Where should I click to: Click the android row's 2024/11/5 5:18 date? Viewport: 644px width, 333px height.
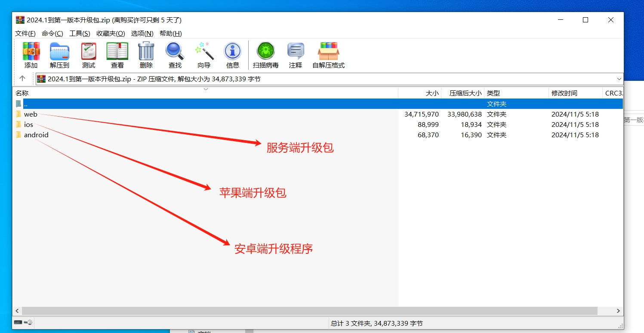pos(575,135)
